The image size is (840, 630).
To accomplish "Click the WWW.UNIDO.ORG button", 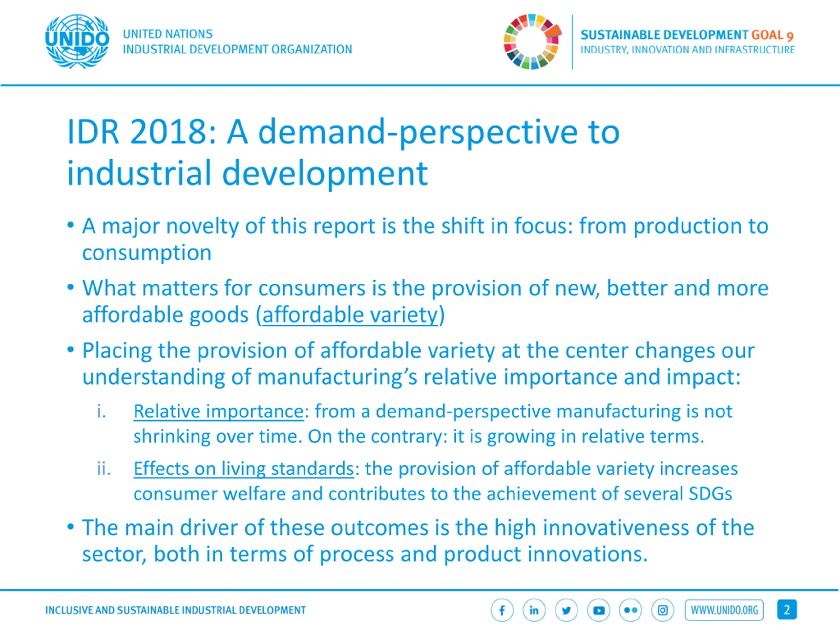I will click(x=724, y=610).
